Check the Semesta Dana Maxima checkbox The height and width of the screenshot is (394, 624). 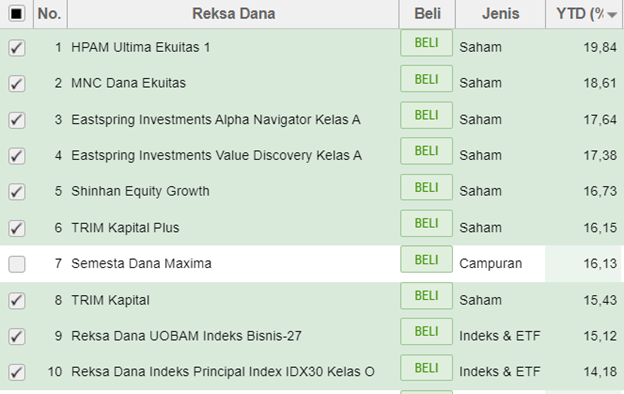pos(17,264)
